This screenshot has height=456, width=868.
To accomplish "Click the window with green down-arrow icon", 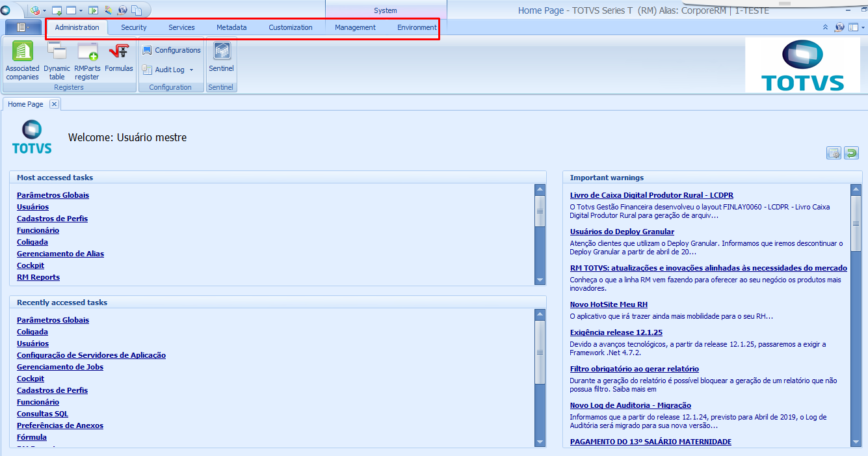I will tap(57, 10).
